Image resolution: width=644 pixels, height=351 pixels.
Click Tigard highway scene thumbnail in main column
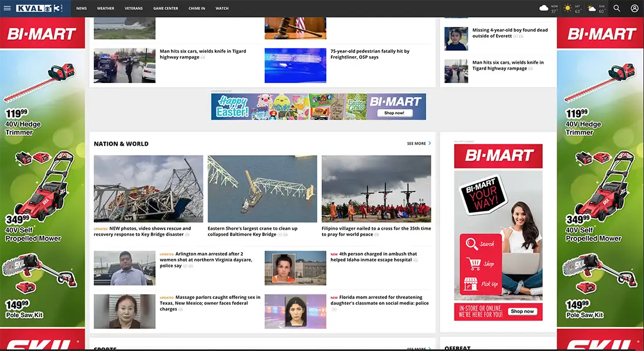tap(125, 66)
